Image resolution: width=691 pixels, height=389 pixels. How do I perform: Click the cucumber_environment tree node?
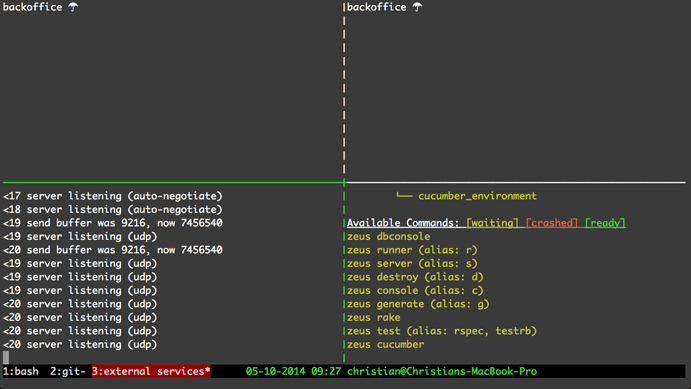point(477,196)
